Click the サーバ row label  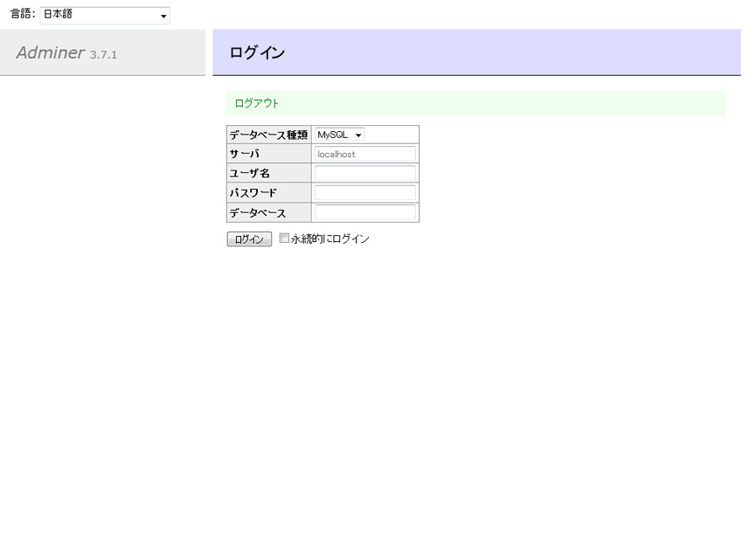point(244,154)
